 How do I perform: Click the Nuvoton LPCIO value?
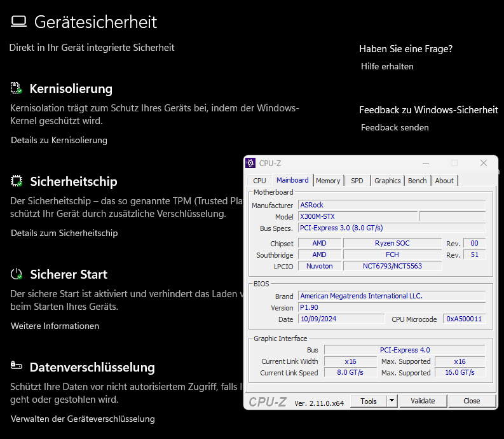pyautogui.click(x=320, y=266)
